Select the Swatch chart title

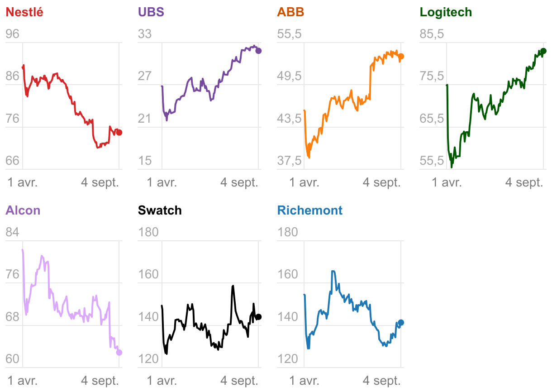click(x=160, y=210)
